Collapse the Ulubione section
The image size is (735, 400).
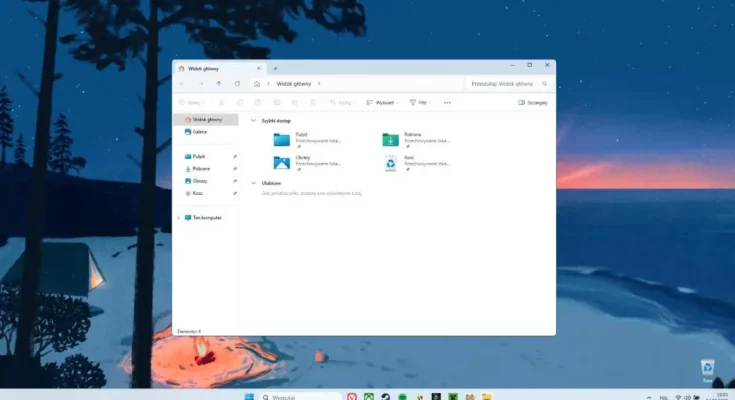click(253, 183)
